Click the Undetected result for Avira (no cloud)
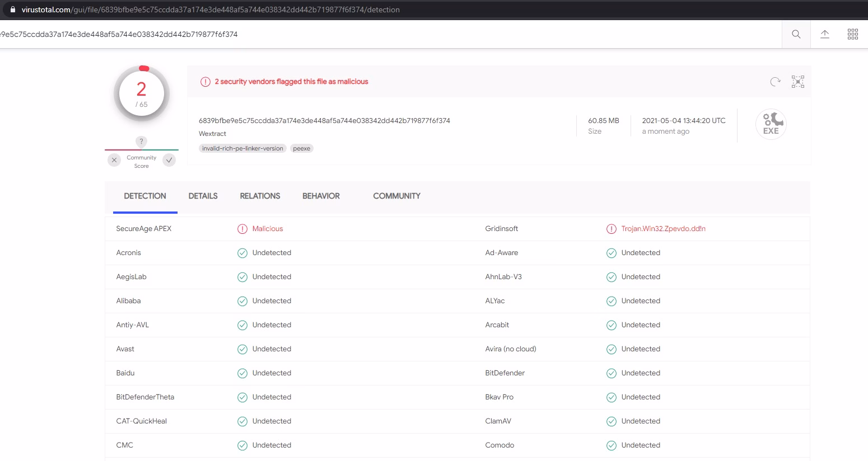 pyautogui.click(x=641, y=349)
